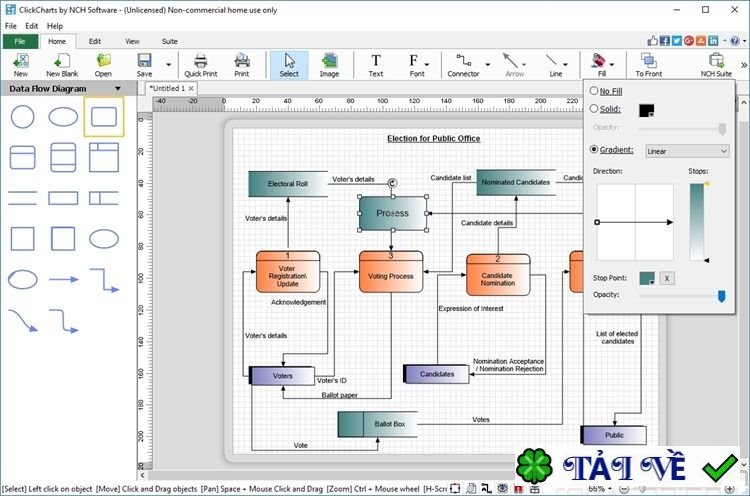
Task: Click the eye icon in status bar
Action: click(502, 488)
